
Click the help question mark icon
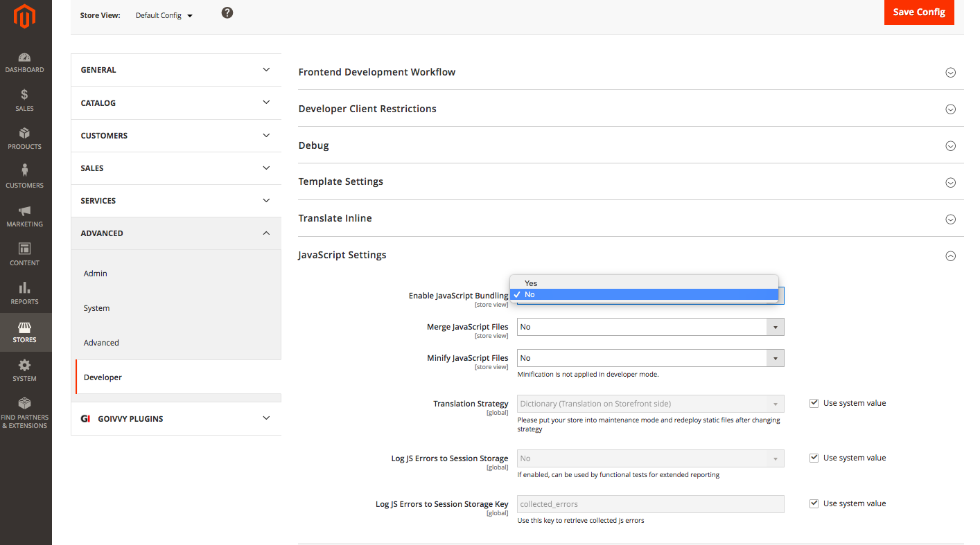(x=227, y=13)
